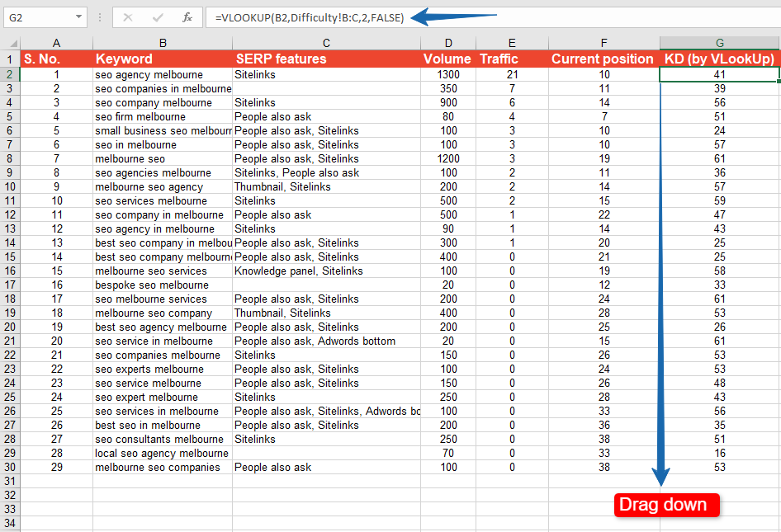This screenshot has height=532, width=781.
Task: Click the 'Keyword' header cell
Action: (163, 59)
